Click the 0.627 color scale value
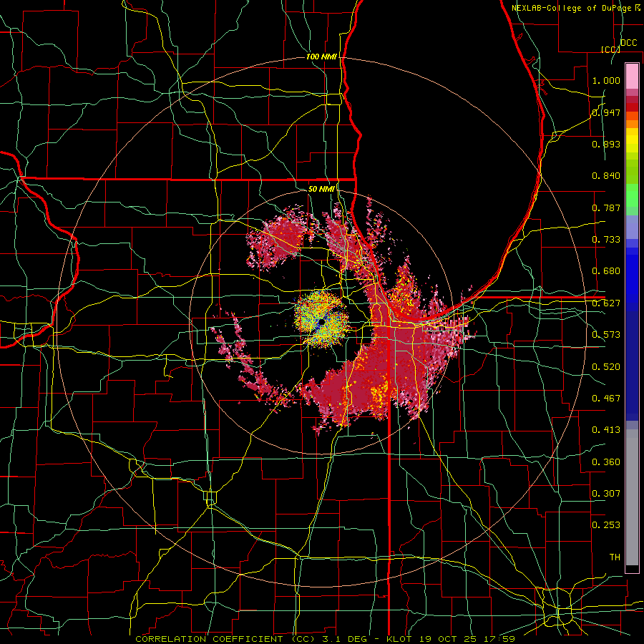 tap(606, 303)
